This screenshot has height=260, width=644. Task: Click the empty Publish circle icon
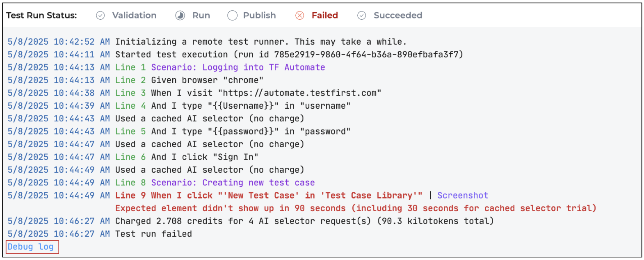point(232,16)
